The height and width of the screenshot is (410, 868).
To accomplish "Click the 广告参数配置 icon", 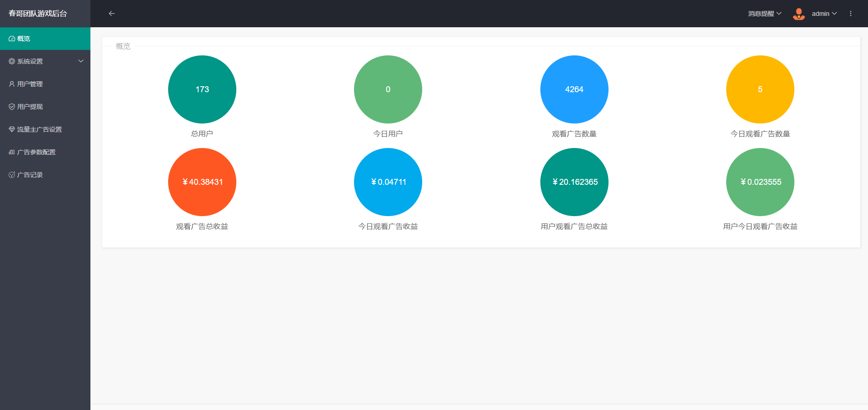I will [x=12, y=152].
